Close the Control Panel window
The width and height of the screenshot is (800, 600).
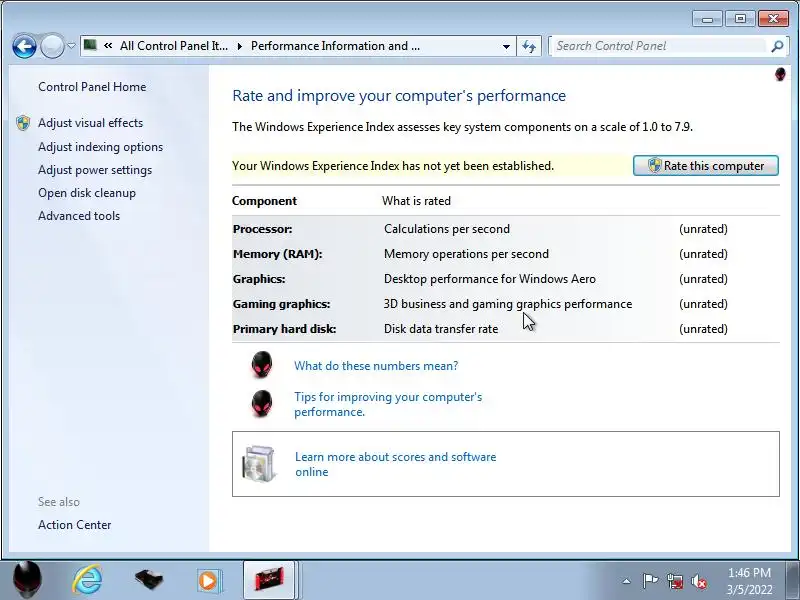(773, 19)
